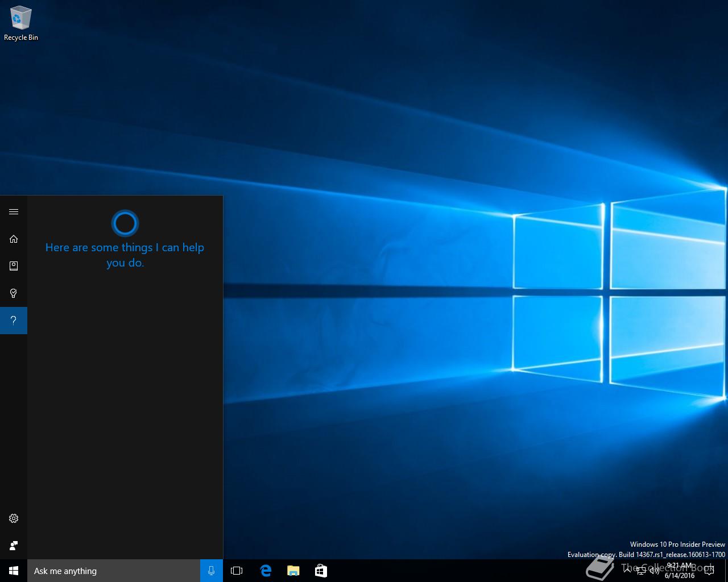Open Cortana's Notebook

point(14,266)
